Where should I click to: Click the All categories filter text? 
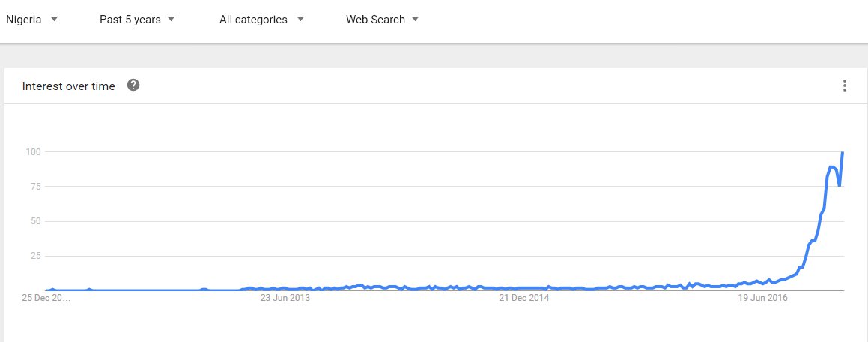pos(253,19)
